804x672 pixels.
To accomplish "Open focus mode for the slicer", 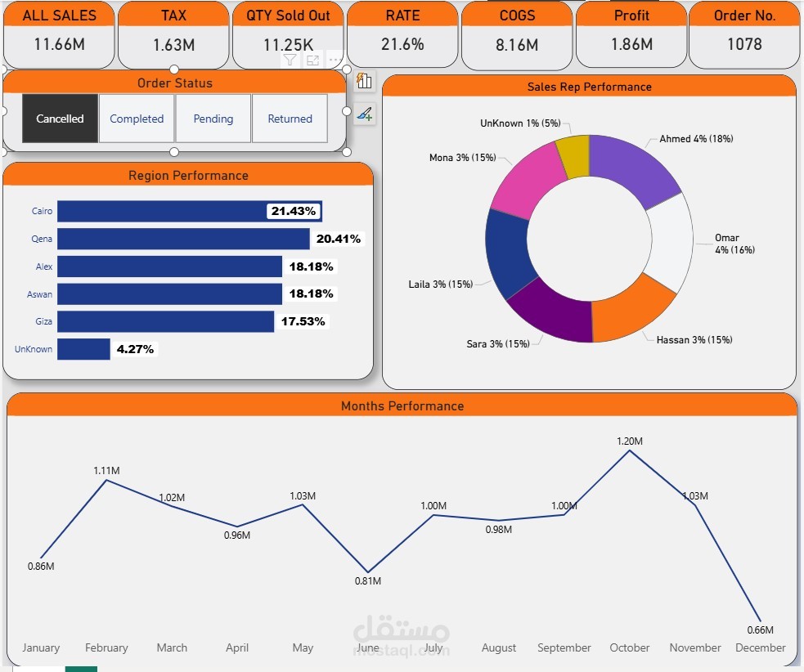I will point(312,60).
